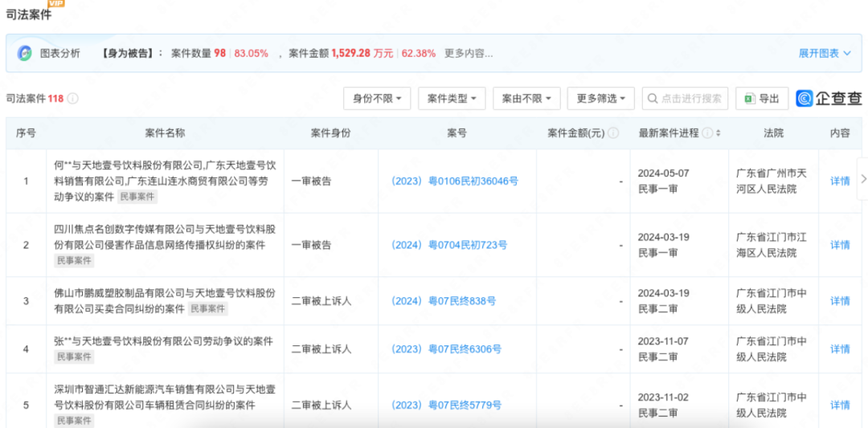Viewport: 868px width, 428px height.
Task: Click the 导出 export button
Action: tap(762, 99)
